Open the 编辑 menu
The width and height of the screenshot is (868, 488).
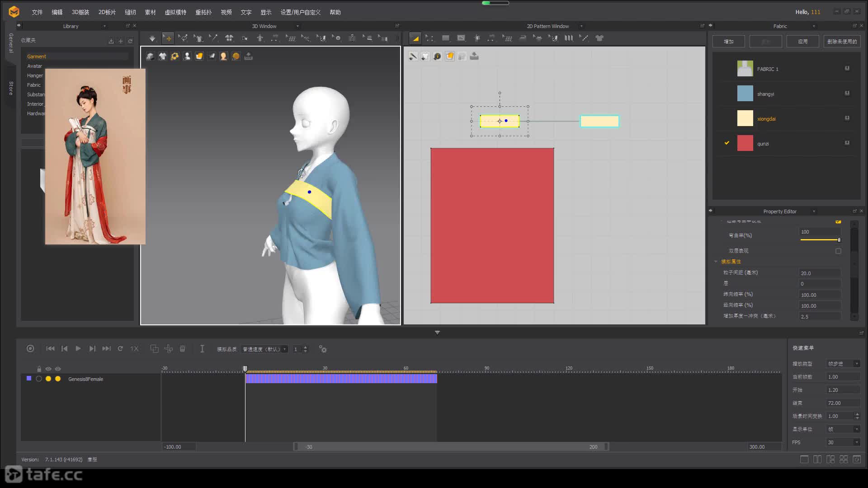click(x=57, y=12)
